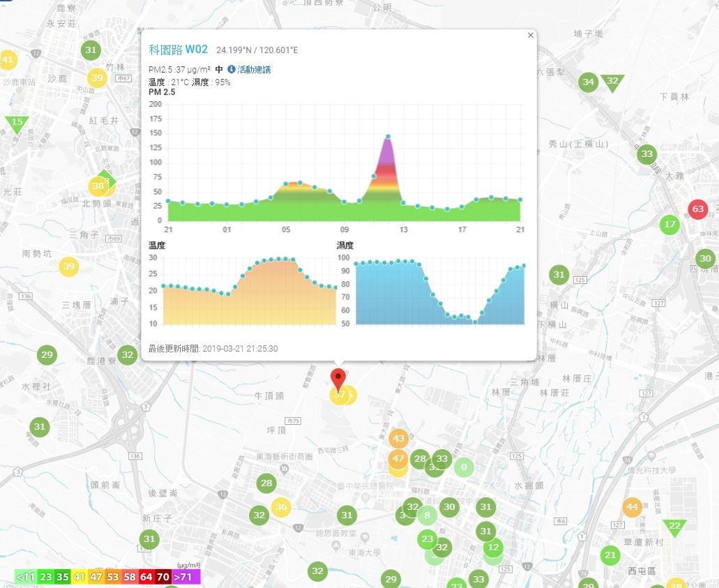Click the 臺中榮民總醫院 map label
Screen dimensions: 719x588
(365, 485)
